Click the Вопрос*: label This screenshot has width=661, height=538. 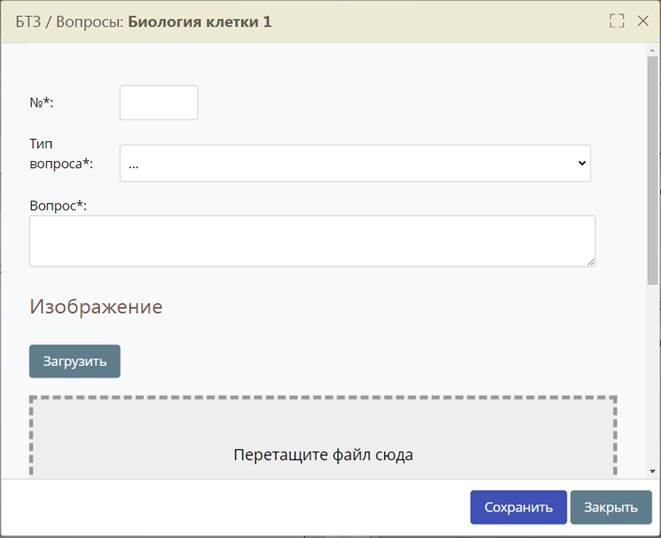coord(59,205)
